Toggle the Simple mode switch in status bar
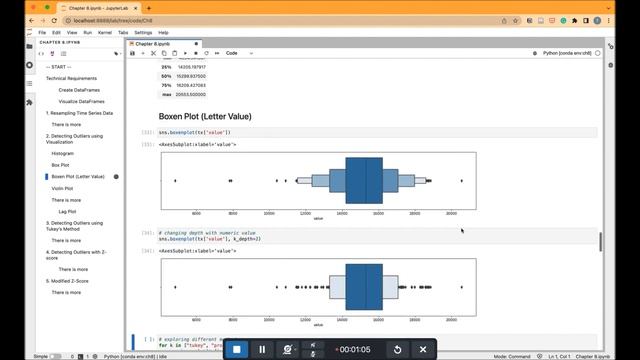The height and width of the screenshot is (360, 640). click(x=55, y=356)
